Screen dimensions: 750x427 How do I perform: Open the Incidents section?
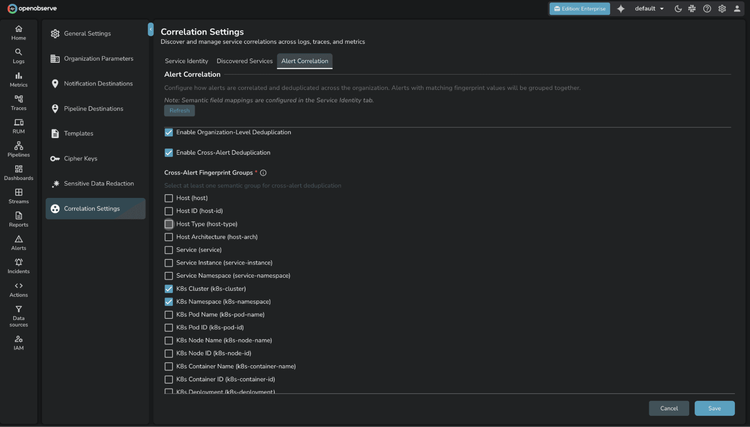18,265
